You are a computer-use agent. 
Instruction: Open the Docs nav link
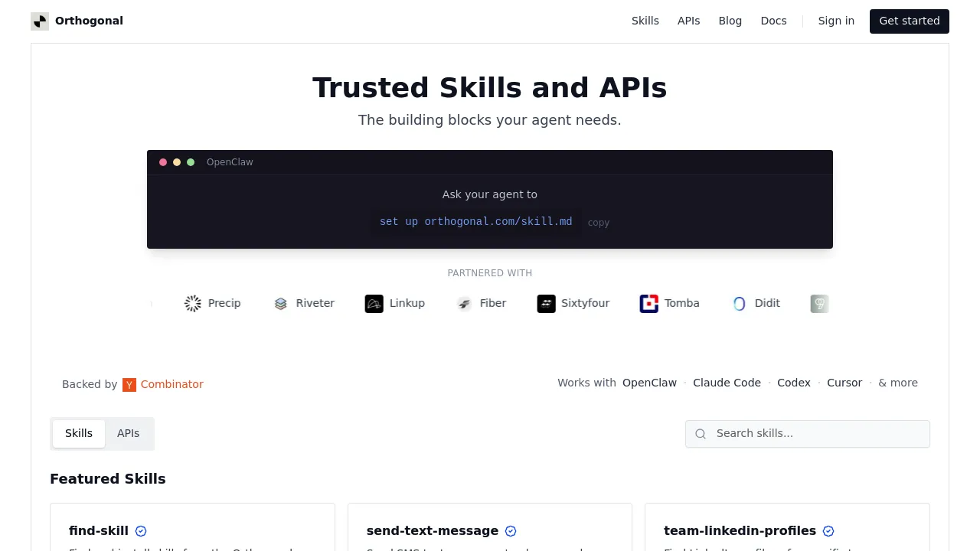pyautogui.click(x=773, y=21)
